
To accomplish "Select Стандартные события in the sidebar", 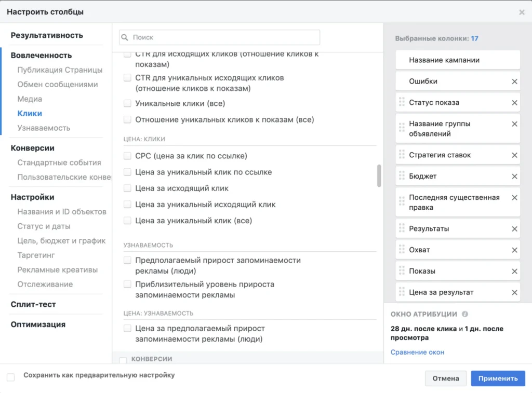I will tap(59, 163).
